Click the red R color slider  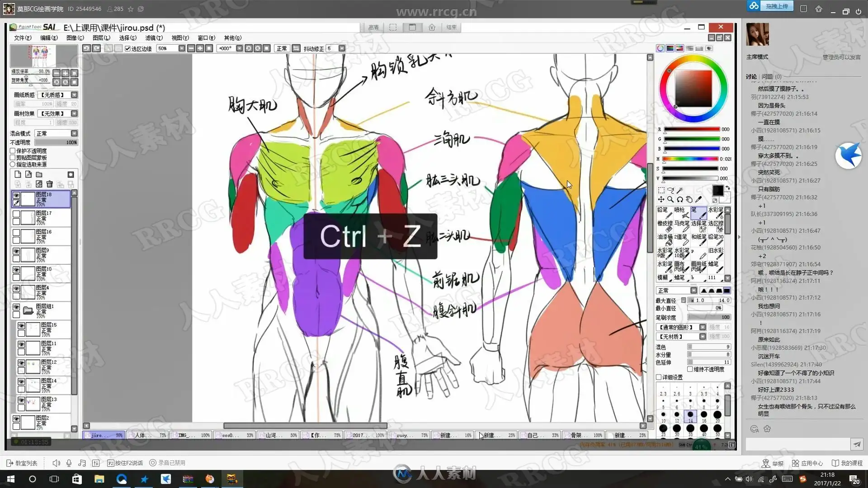(691, 130)
